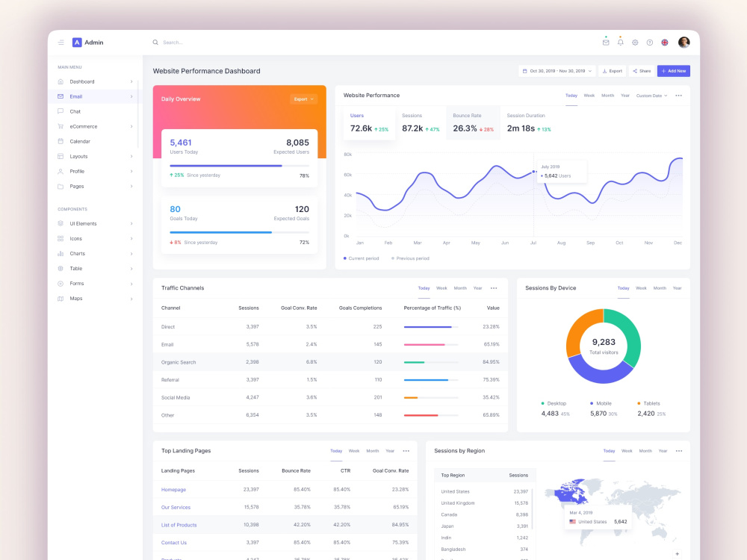Viewport: 747px width, 560px height.
Task: Expand the eCommerce menu chevron
Action: tap(131, 126)
